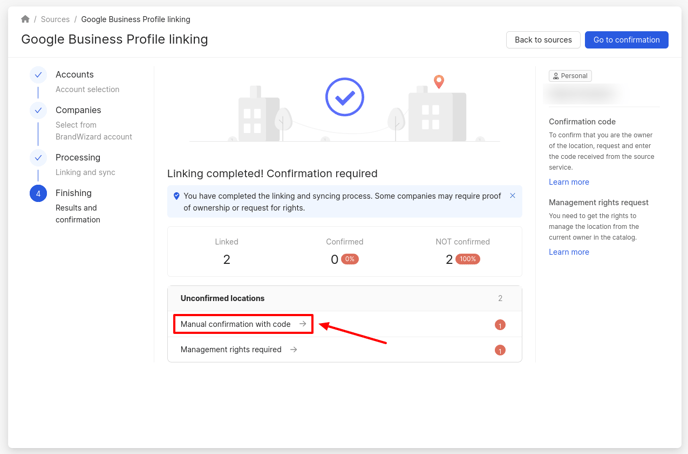Click the Results and confirmation subtitle
This screenshot has width=688, height=454.
78,214
